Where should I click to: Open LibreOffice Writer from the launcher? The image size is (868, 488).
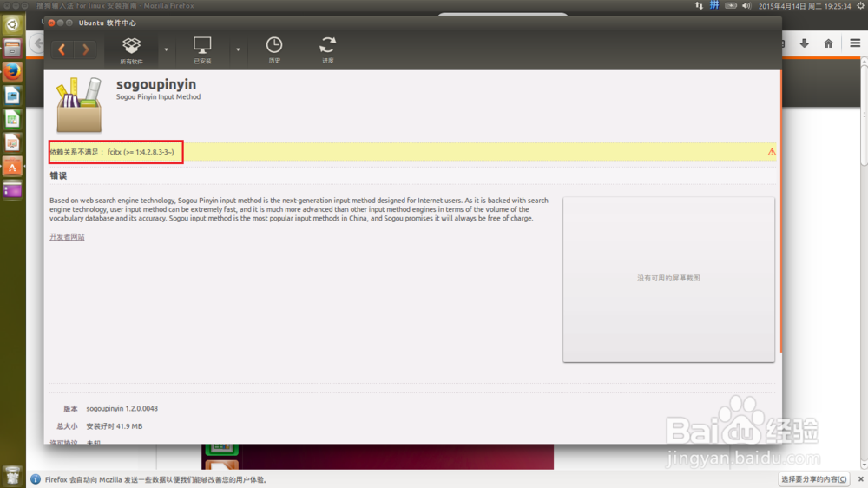point(12,96)
